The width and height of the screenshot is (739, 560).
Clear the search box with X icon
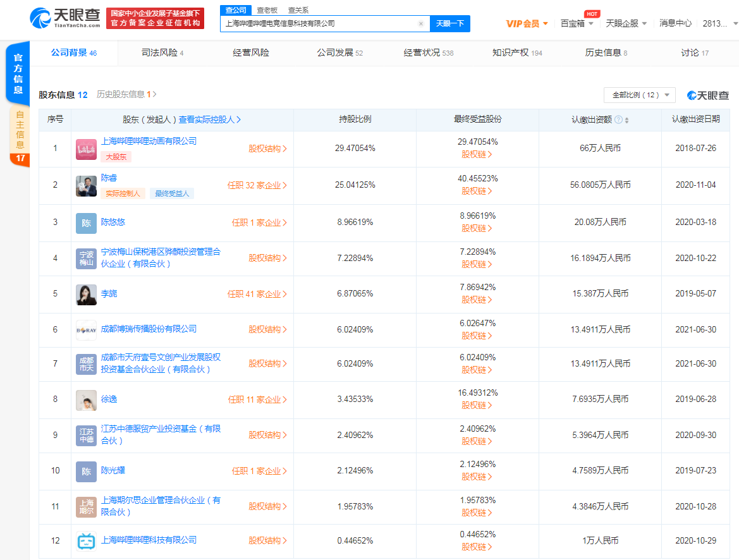tap(421, 24)
